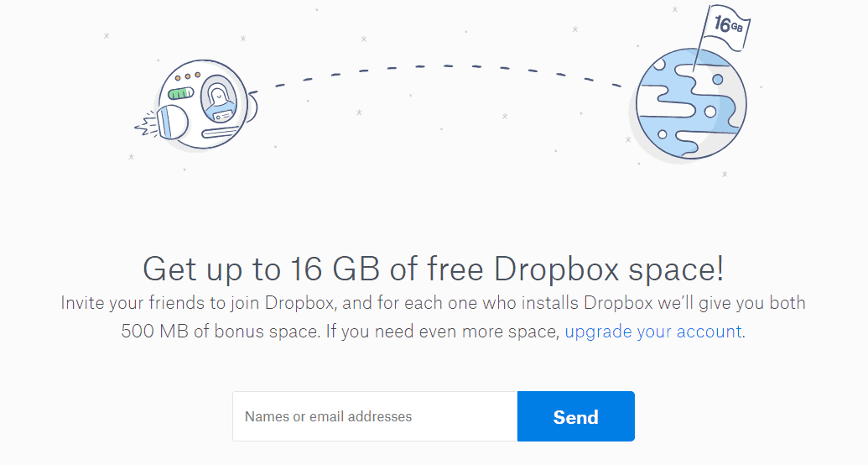
Task: Click the 16 GB flag on planet
Action: pyautogui.click(x=727, y=26)
